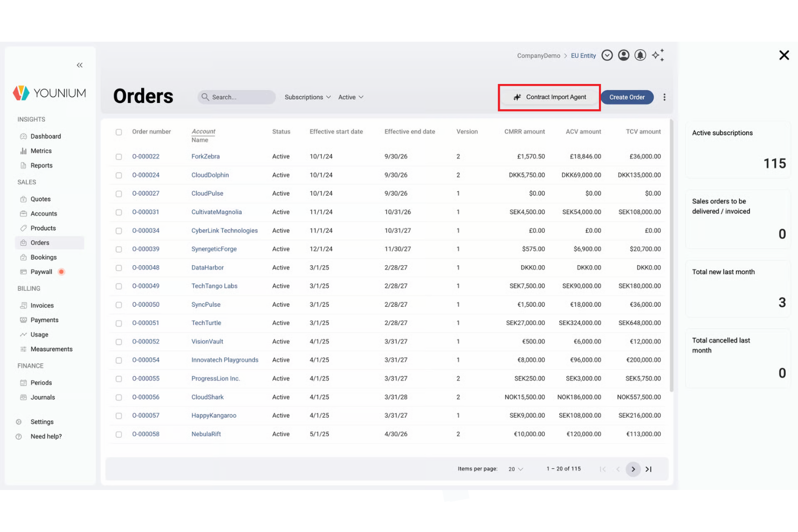This screenshot has width=798, height=532.
Task: Open the user profile avatar icon
Action: pos(624,55)
